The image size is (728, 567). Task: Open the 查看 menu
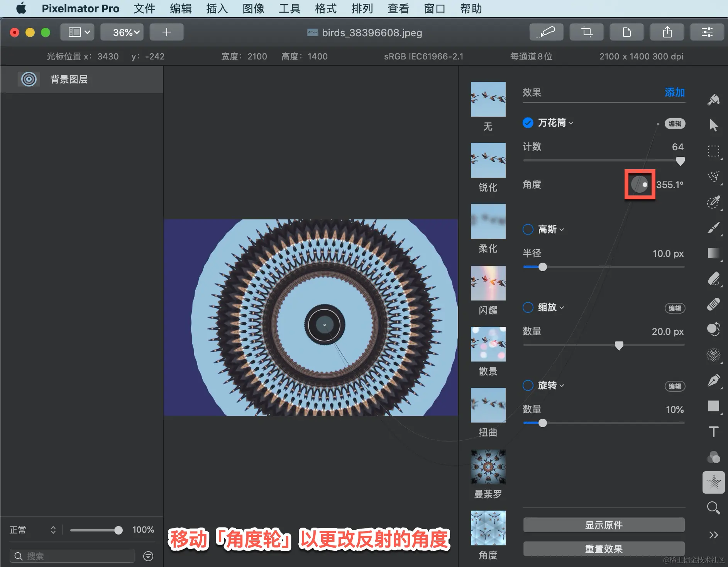[398, 8]
